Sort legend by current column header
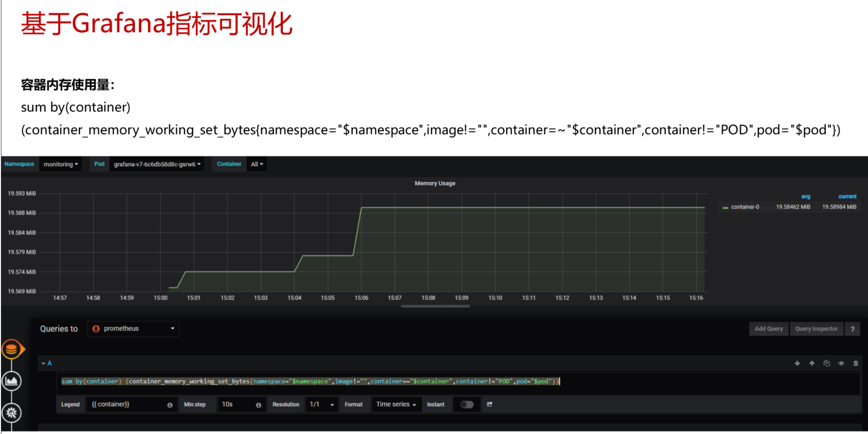868x434 pixels. [847, 197]
